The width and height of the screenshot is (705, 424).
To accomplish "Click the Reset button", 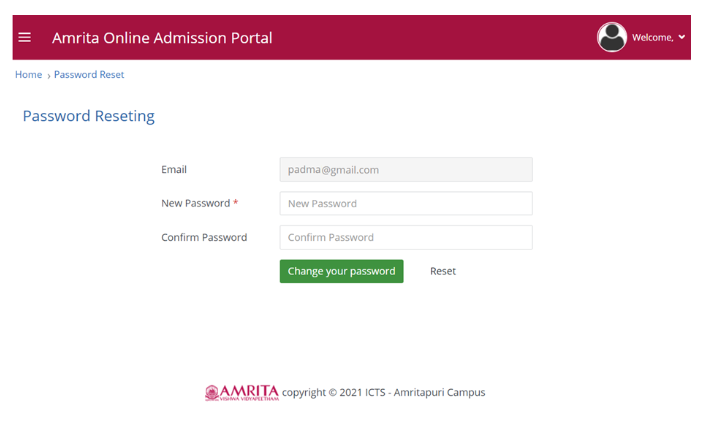I will point(443,271).
